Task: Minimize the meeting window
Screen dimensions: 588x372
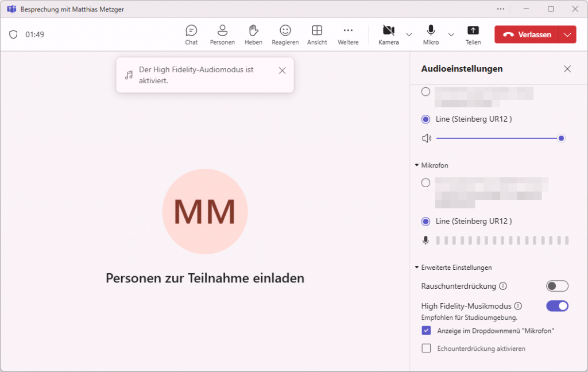Action: click(526, 9)
